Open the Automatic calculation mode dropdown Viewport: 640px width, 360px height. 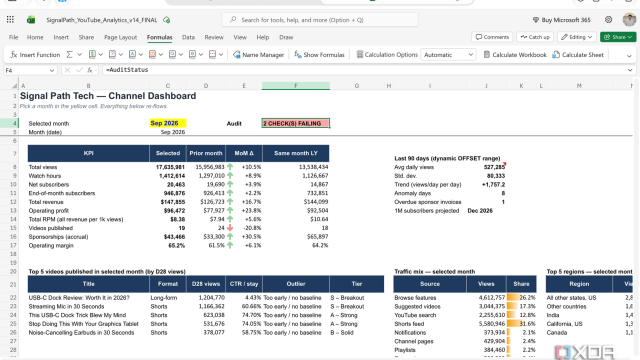coord(448,55)
